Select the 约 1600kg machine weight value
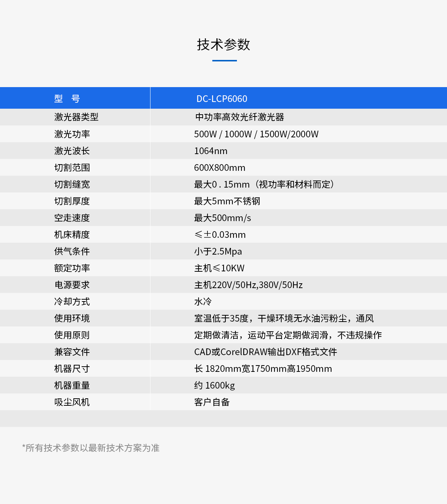This screenshot has width=447, height=504. pyautogui.click(x=214, y=385)
